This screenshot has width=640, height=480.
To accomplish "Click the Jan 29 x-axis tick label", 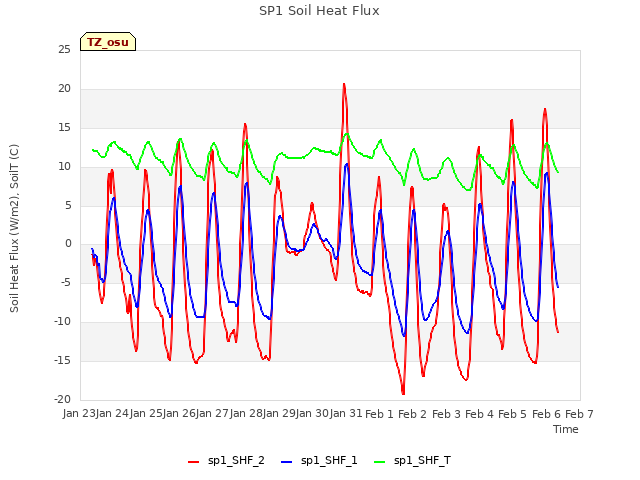I will [x=279, y=413].
